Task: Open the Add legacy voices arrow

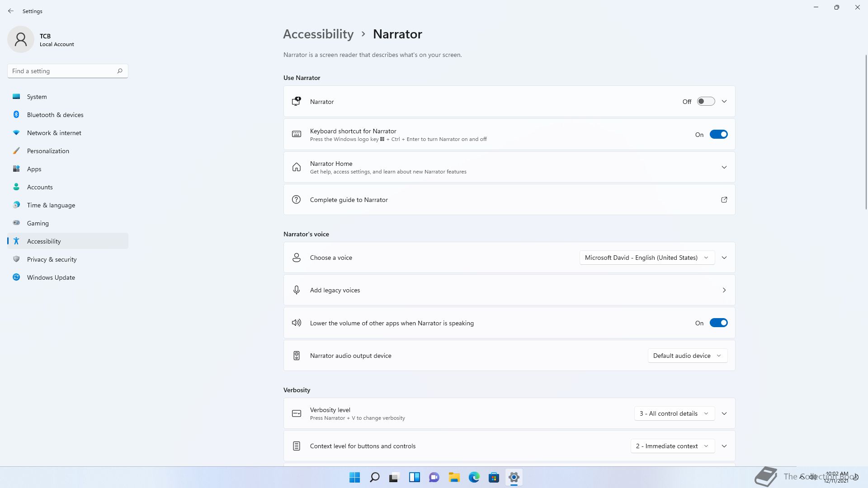Action: coord(724,290)
